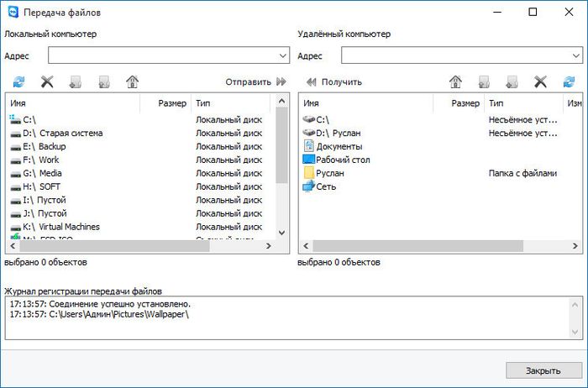
Task: Go to local computer home folder icon
Action: 132,82
